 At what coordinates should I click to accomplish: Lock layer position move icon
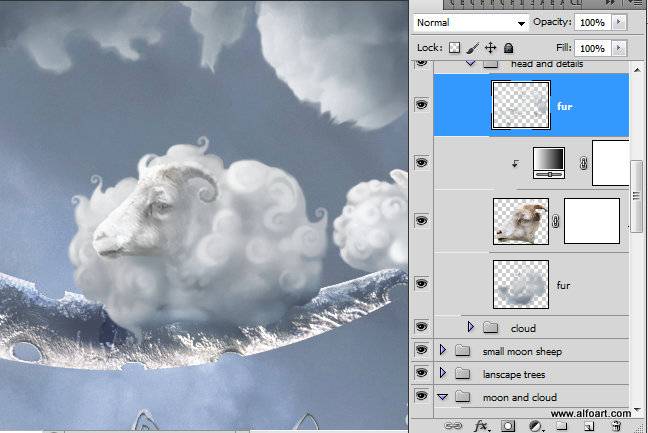pos(490,48)
